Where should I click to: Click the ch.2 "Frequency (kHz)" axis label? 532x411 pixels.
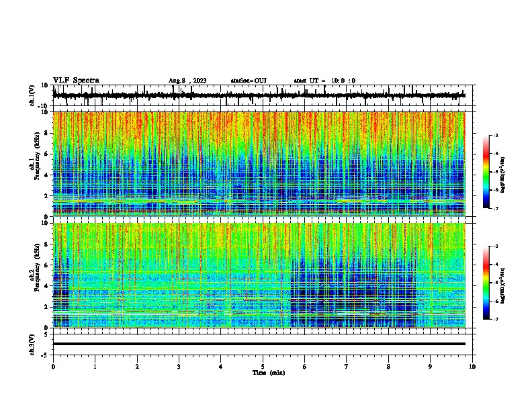click(x=37, y=267)
